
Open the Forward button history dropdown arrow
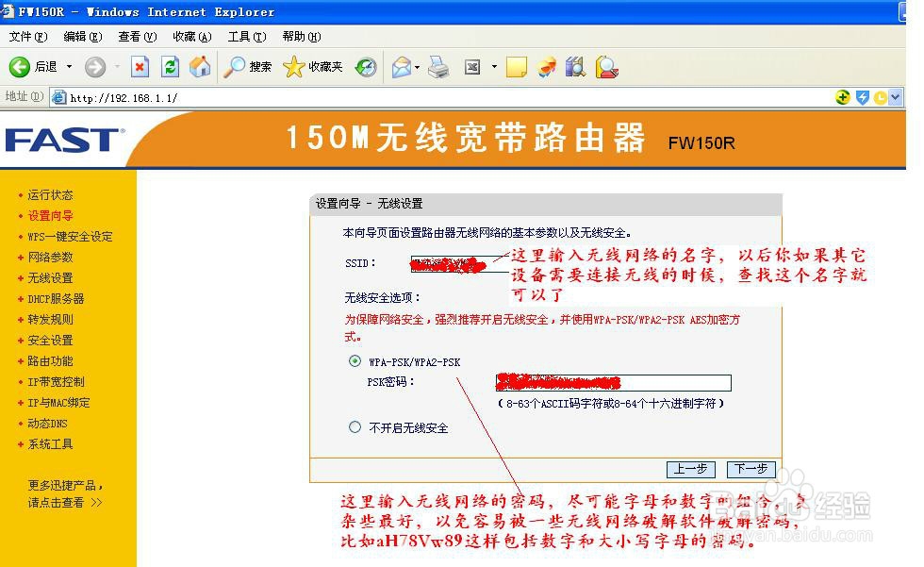tap(117, 67)
